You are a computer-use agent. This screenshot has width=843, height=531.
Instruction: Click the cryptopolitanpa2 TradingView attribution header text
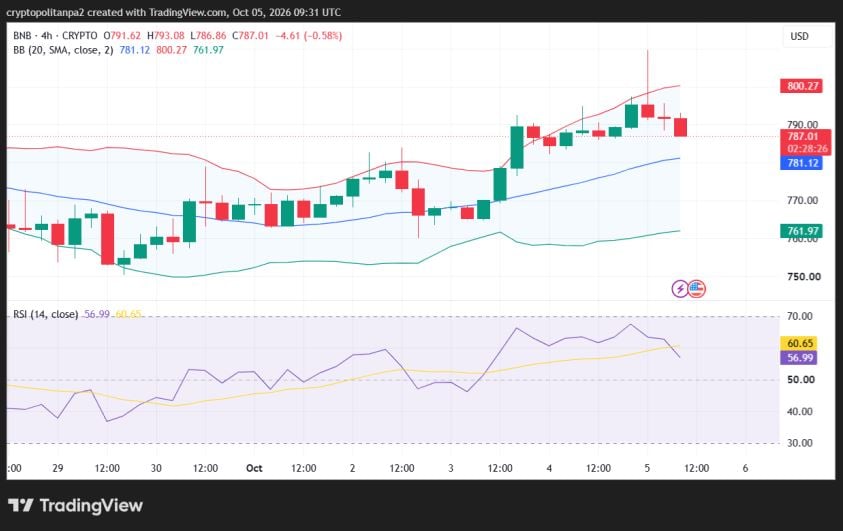(174, 12)
